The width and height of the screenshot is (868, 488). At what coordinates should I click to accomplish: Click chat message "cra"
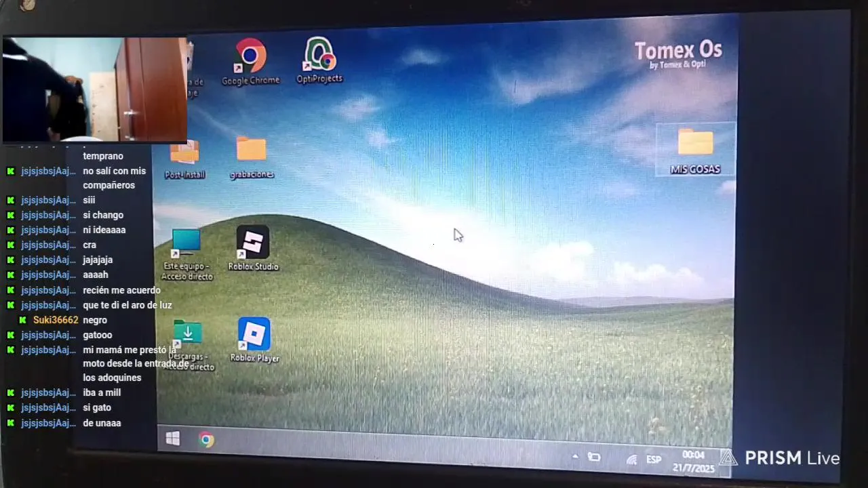90,245
